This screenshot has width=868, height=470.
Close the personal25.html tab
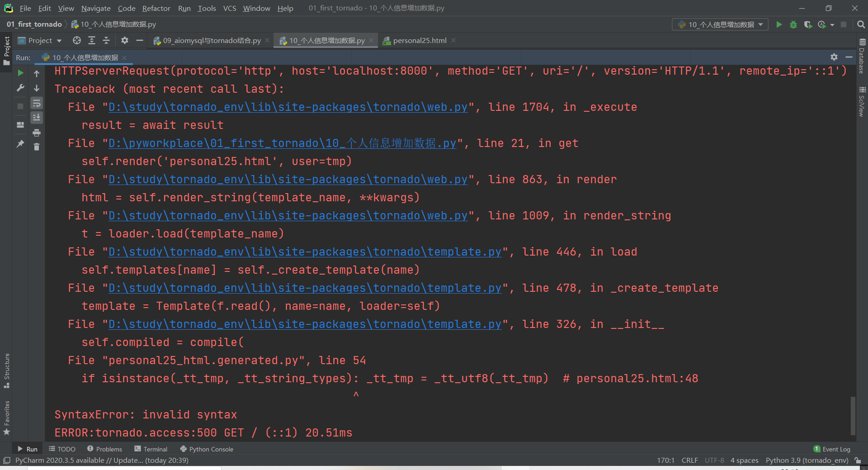point(453,41)
